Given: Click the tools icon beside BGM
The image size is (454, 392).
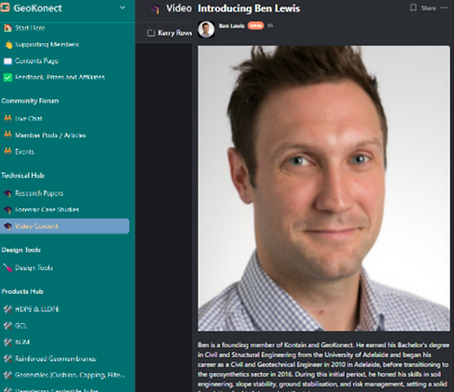Looking at the screenshot, I should point(8,342).
